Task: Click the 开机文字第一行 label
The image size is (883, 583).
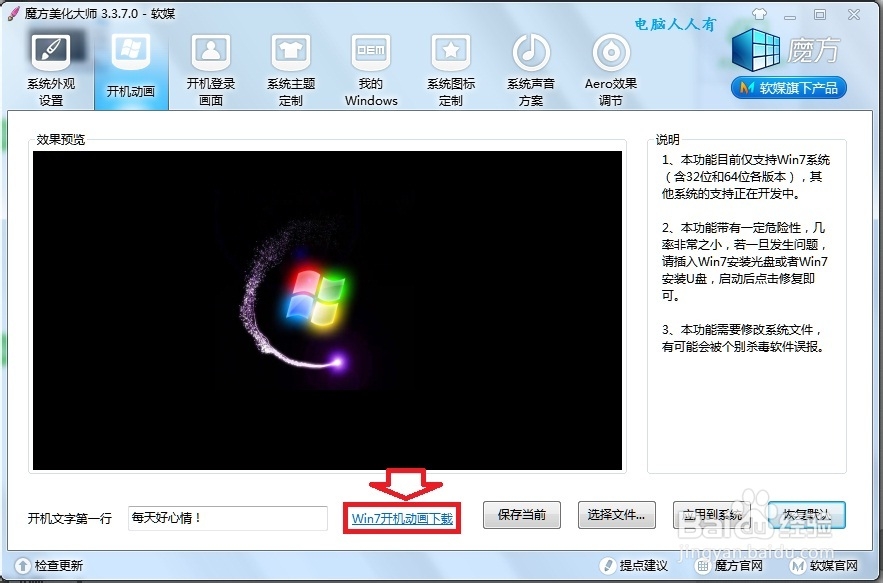Action: [70, 518]
